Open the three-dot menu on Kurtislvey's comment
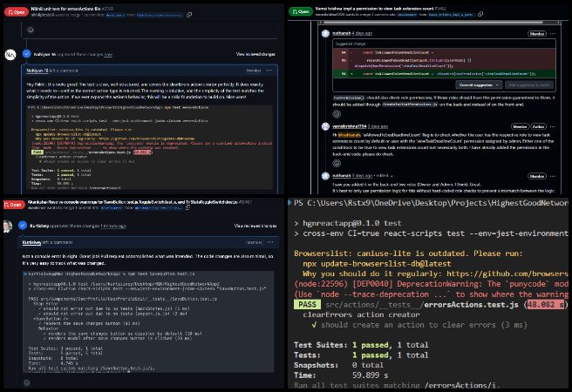This screenshot has width=572, height=392. (x=270, y=242)
